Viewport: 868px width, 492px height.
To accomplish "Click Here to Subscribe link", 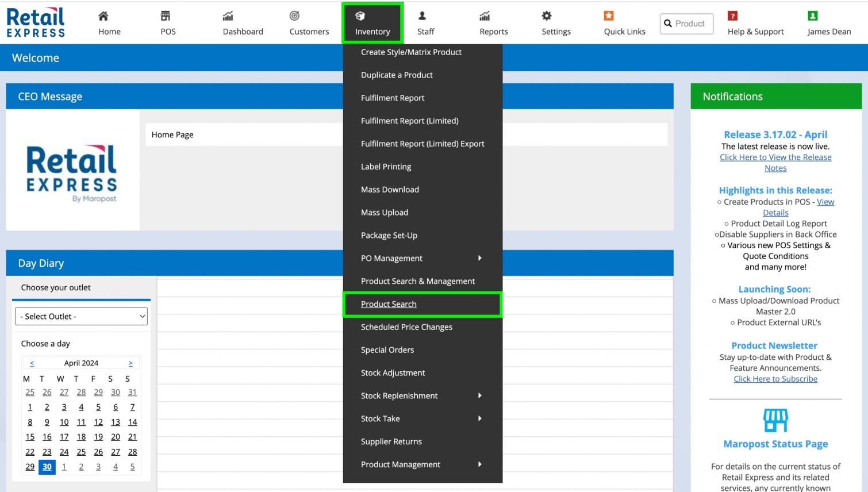I will click(775, 379).
